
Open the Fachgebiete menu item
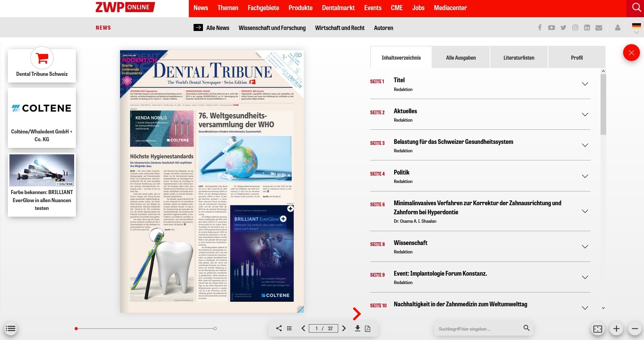click(x=263, y=8)
